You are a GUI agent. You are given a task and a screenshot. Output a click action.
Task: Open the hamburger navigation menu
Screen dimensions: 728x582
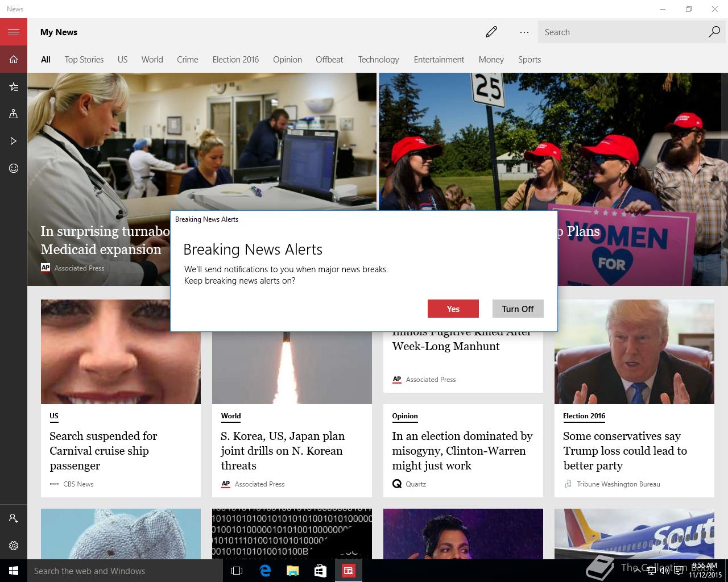point(14,32)
